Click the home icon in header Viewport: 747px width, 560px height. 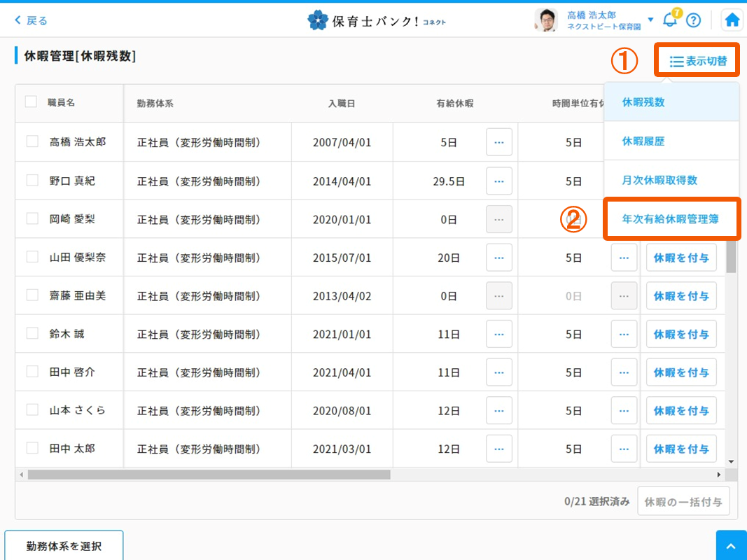tap(732, 20)
